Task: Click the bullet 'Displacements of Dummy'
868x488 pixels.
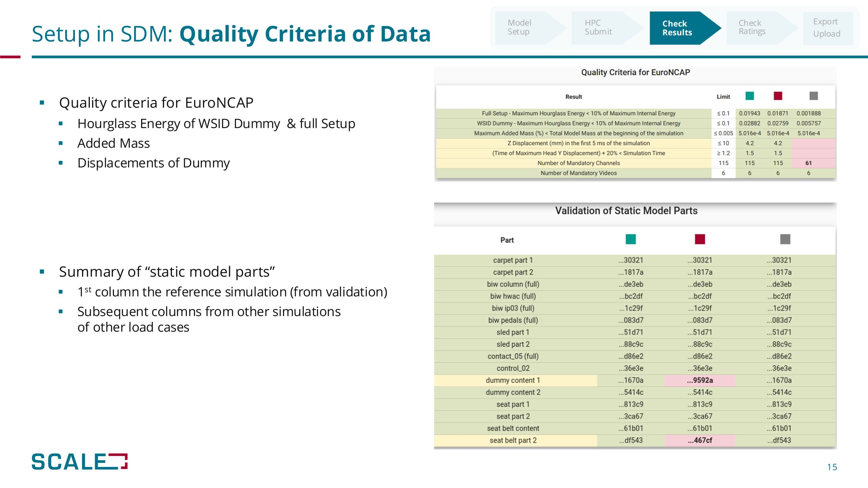Action: (x=154, y=163)
